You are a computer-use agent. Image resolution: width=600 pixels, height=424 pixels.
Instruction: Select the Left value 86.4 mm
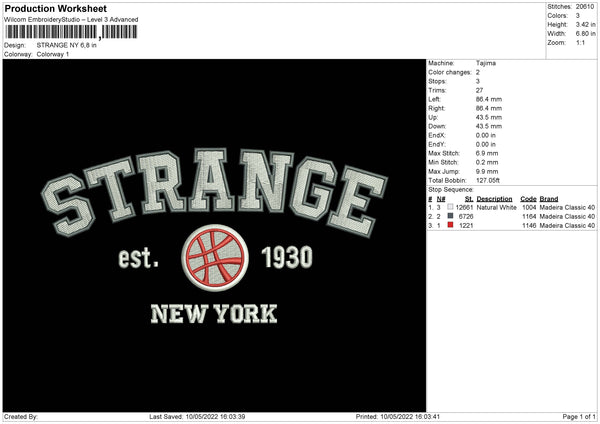pyautogui.click(x=489, y=99)
